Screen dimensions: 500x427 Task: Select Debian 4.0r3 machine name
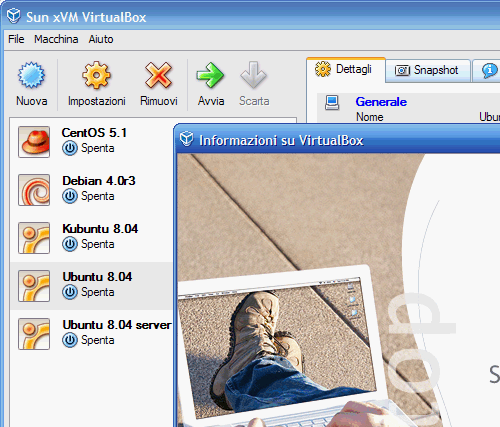coord(99,181)
